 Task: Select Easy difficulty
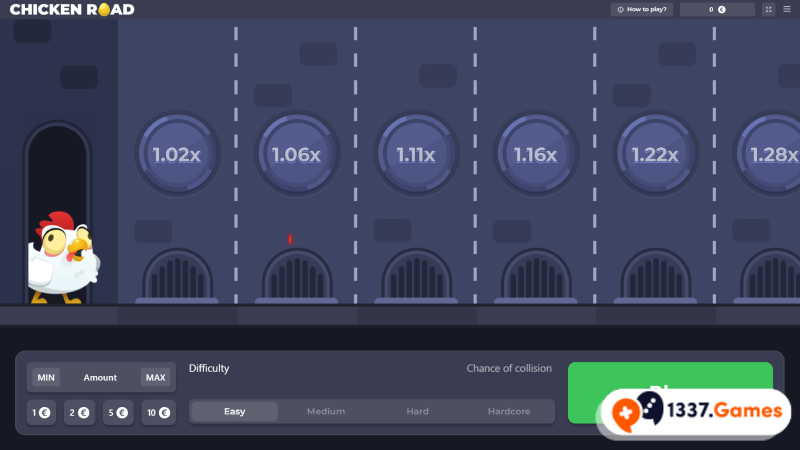235,411
